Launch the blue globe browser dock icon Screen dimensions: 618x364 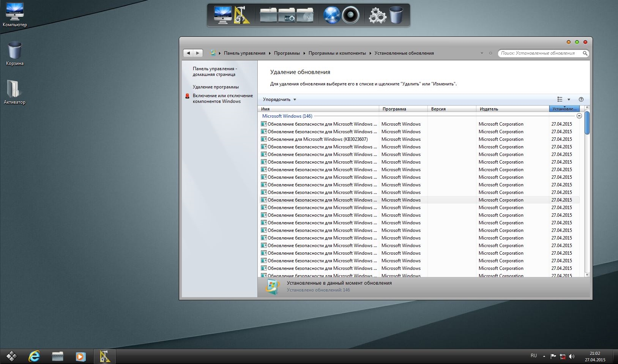(332, 16)
